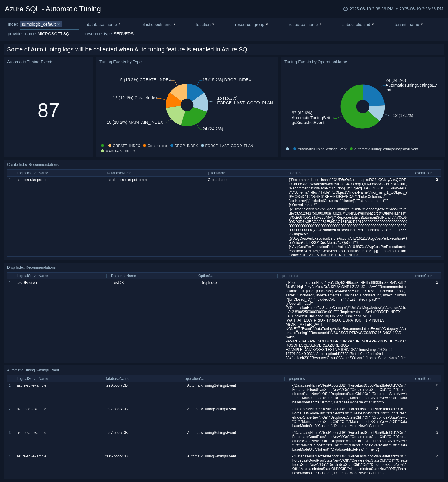Image resolution: width=448 pixels, height=482 pixels.
Task: Change resource_type value SERVERS
Action: click(126, 34)
